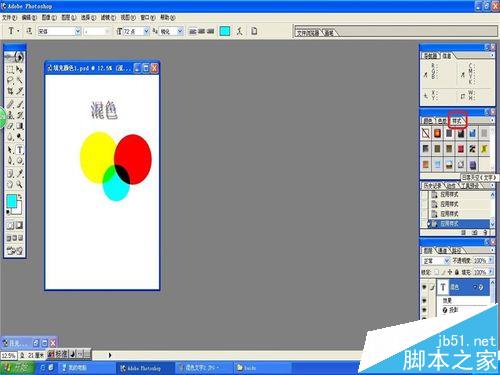The width and height of the screenshot is (500, 375).
Task: Switch to Adobe Photoshop taskbar button
Action: (x=145, y=368)
